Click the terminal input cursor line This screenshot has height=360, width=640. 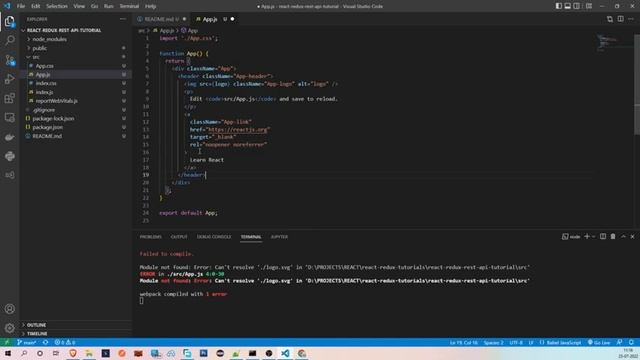[x=142, y=301]
